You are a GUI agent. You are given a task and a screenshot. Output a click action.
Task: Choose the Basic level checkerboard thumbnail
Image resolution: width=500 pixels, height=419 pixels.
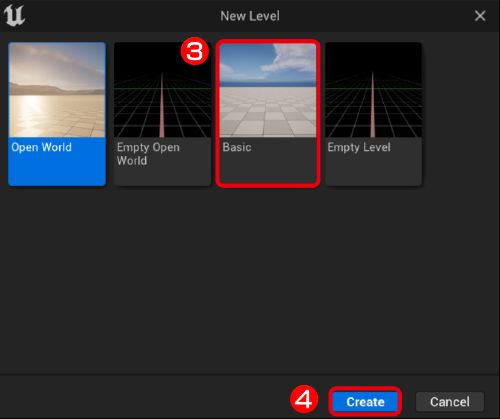pos(268,90)
